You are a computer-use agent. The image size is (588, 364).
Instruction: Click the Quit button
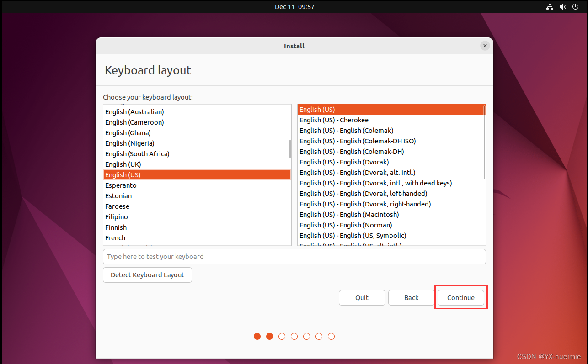pos(362,297)
